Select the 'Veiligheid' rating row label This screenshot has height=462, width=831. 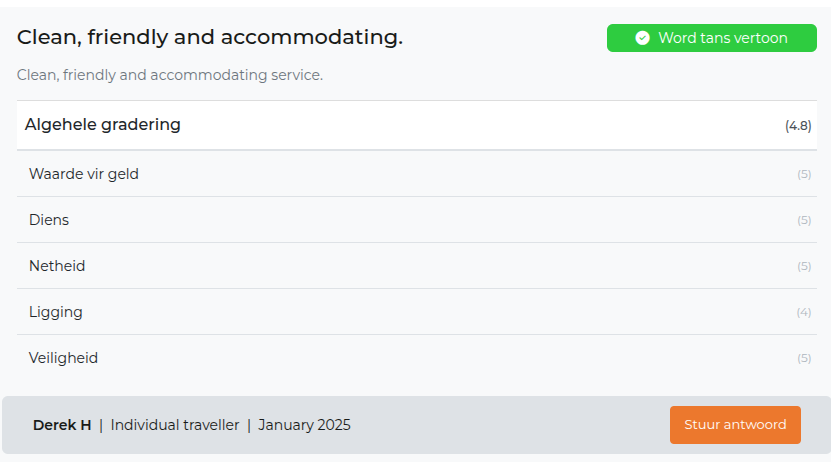coord(64,358)
